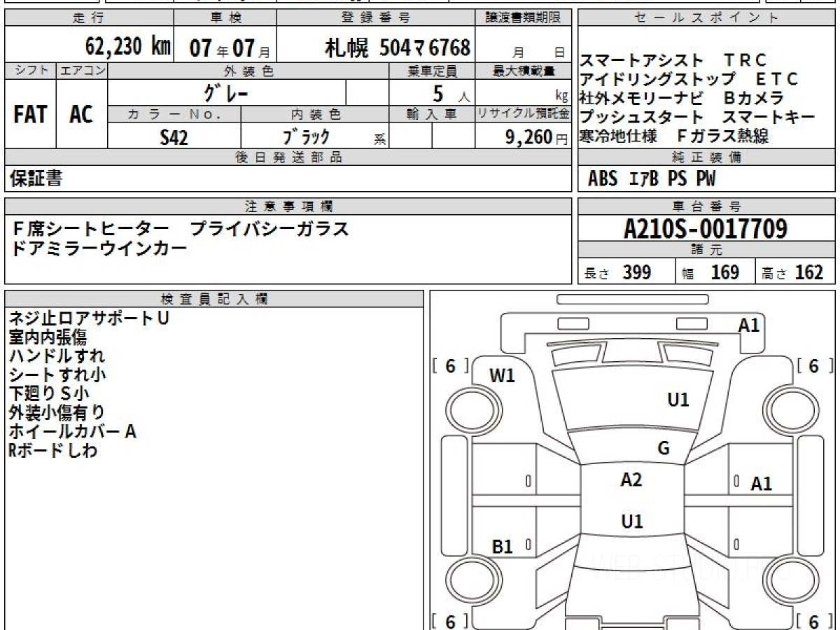Select the 検査員記入欄 header
Viewport: 840px width, 630px height.
pos(214,299)
